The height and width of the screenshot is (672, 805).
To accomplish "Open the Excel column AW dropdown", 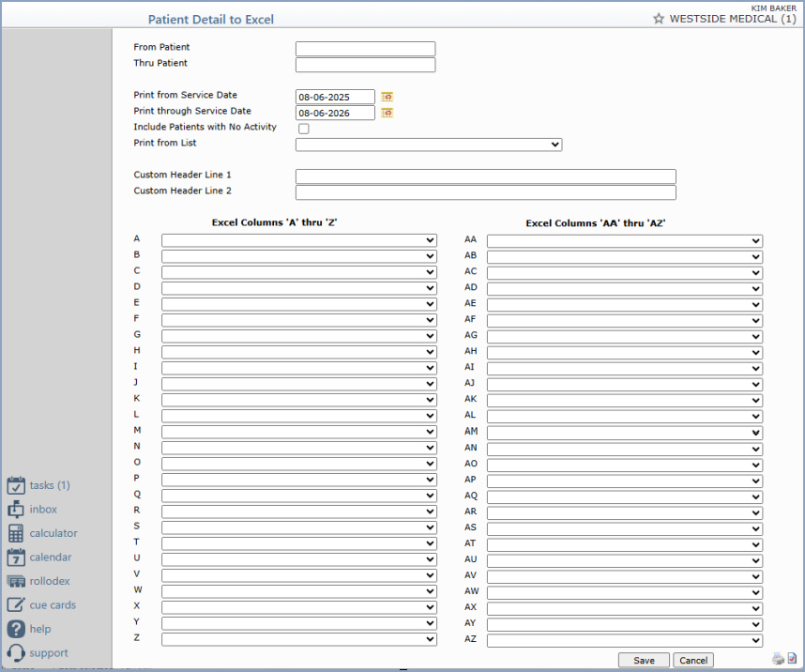I will 625,592.
